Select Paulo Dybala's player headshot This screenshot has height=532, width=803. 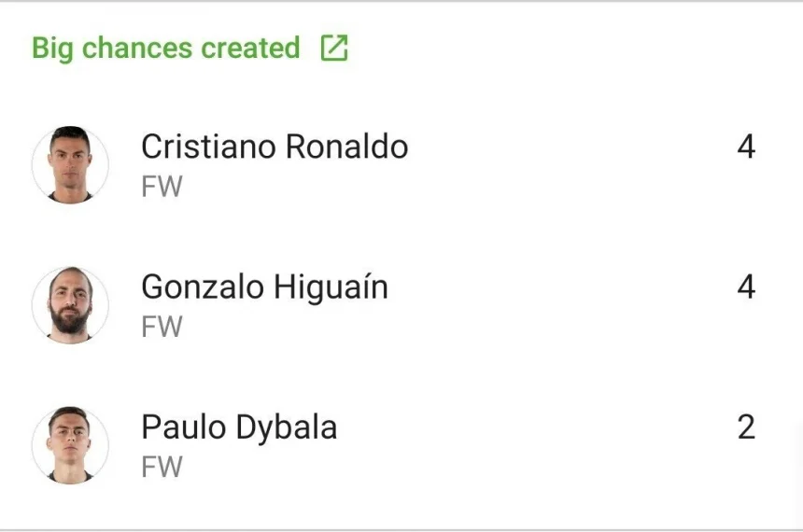point(70,445)
